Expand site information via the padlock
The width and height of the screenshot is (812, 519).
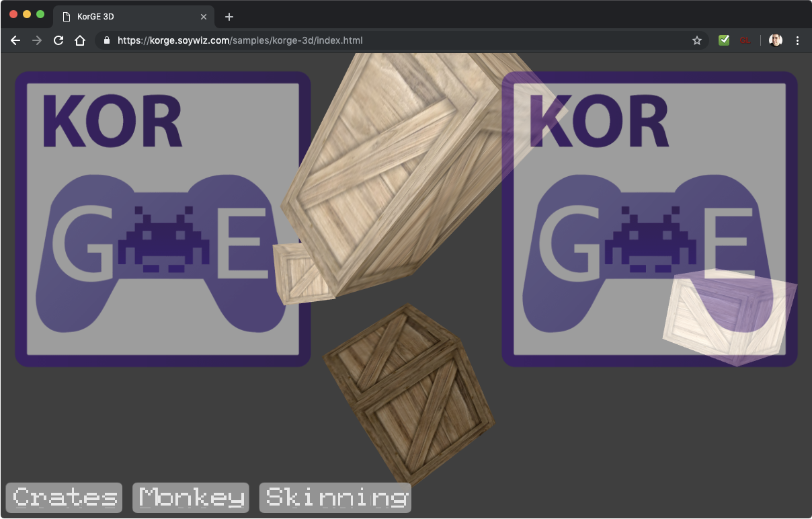(106, 40)
